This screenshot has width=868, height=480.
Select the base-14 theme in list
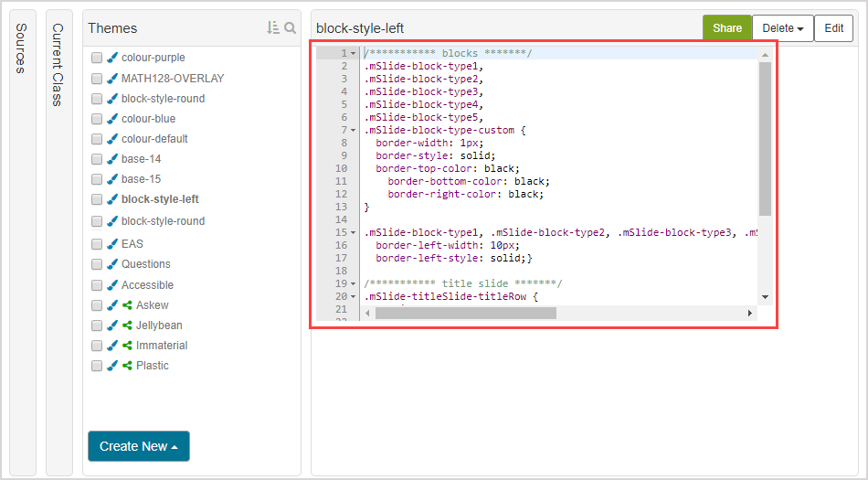point(141,159)
